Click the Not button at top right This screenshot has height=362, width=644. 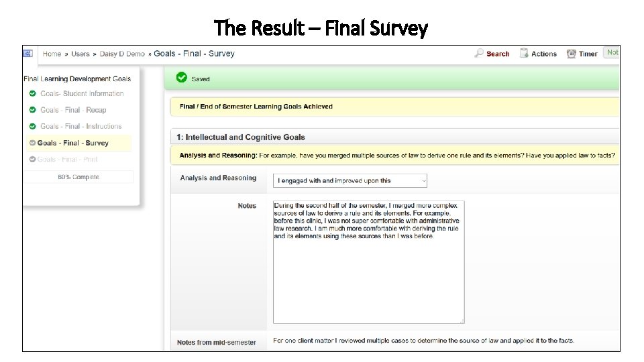pos(612,52)
